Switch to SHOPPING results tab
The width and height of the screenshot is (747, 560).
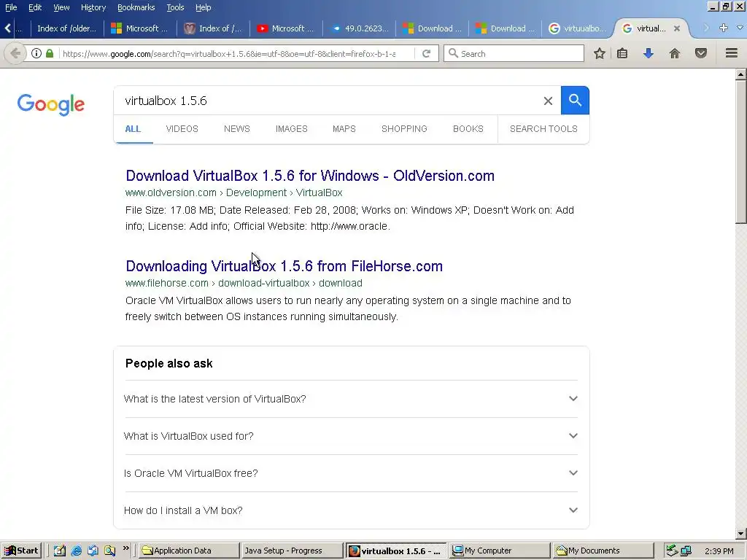point(404,129)
